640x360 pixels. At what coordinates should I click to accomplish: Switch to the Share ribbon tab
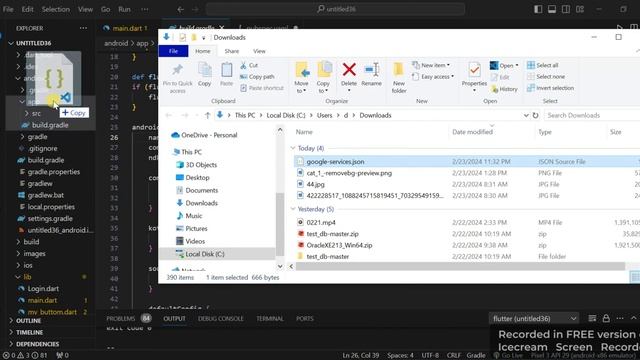231,51
